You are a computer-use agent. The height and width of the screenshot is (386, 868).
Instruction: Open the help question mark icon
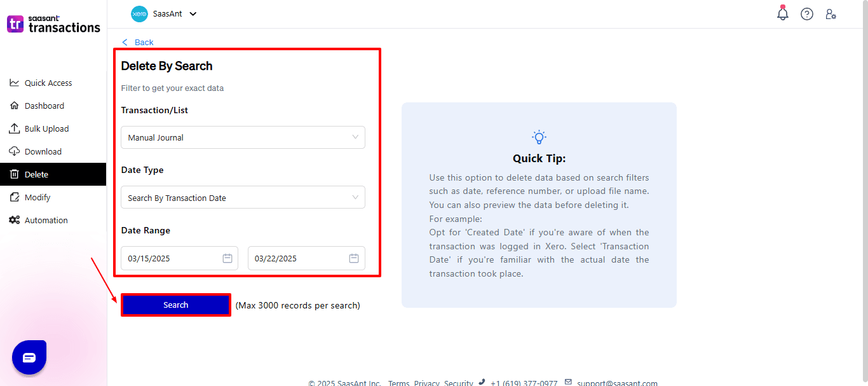[x=807, y=13]
